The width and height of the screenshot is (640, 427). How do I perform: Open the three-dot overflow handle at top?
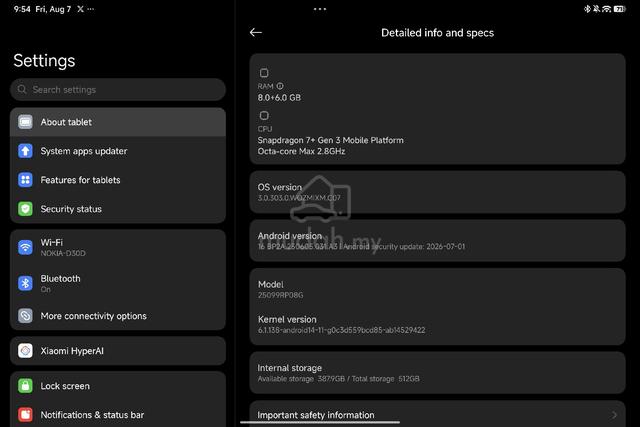coord(320,9)
